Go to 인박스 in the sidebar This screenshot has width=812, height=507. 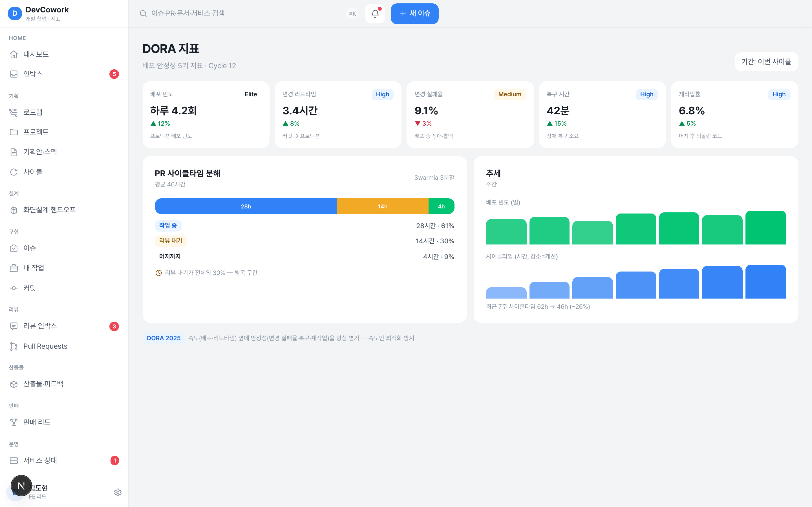pyautogui.click(x=64, y=74)
